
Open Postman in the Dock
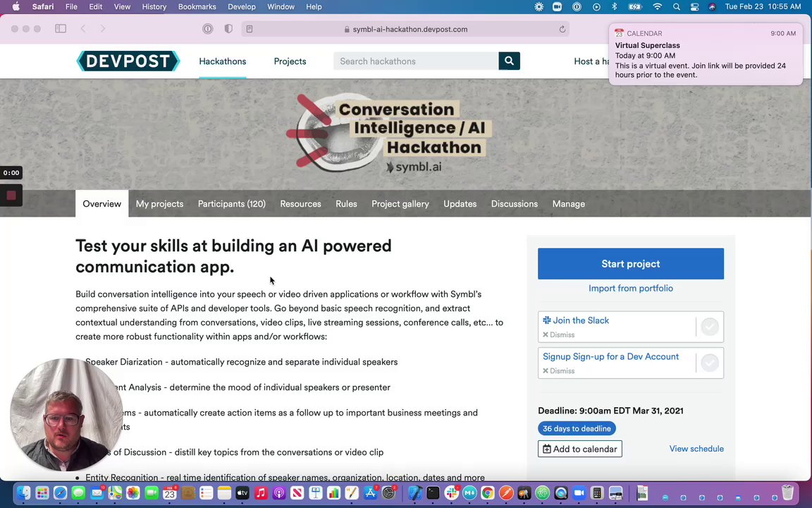tap(506, 493)
